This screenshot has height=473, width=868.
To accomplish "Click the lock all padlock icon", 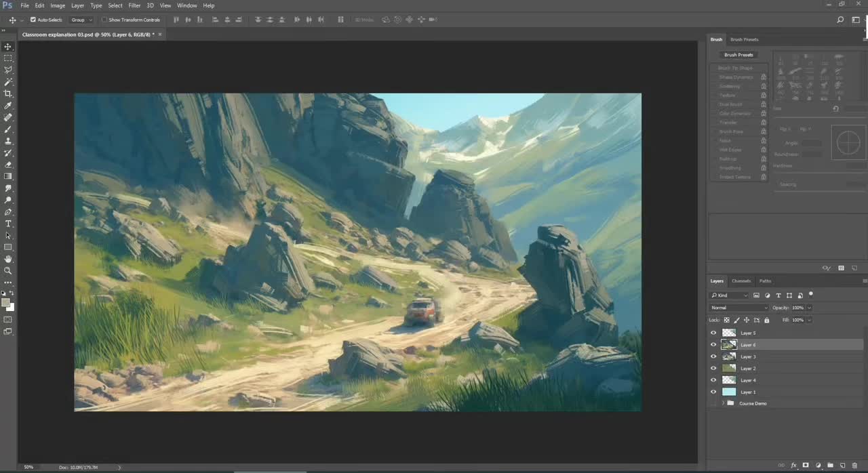I will [767, 320].
